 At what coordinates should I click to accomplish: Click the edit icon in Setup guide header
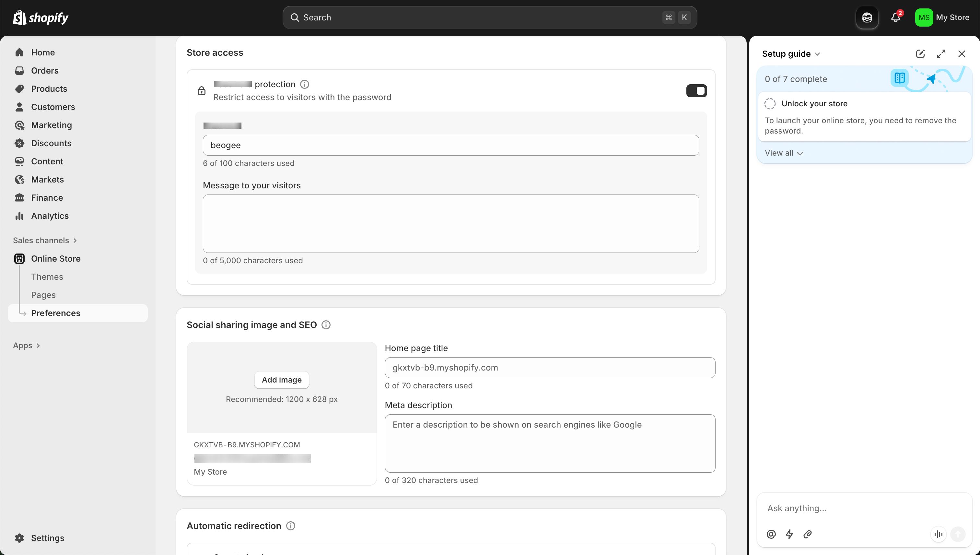pos(920,54)
